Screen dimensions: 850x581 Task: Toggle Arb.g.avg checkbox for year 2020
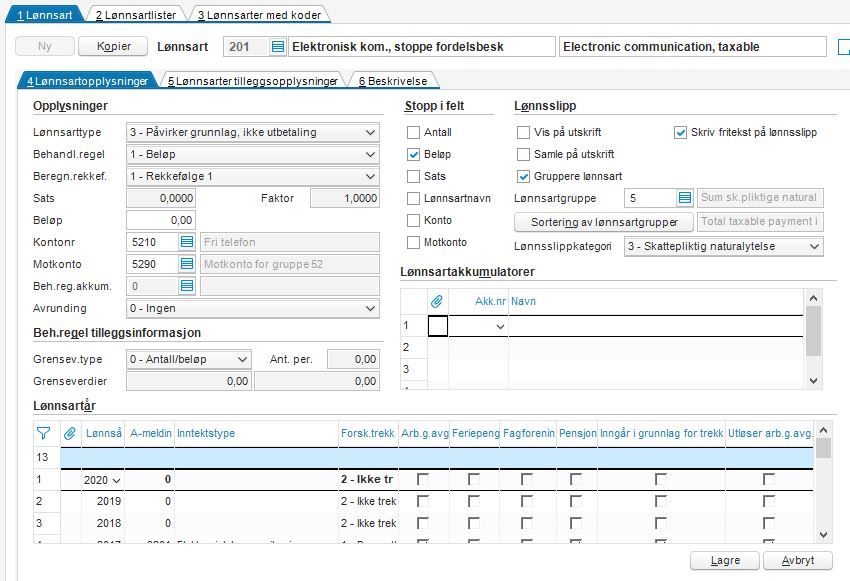tap(423, 479)
